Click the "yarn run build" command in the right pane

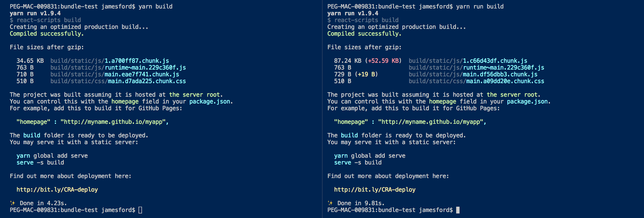(x=480, y=6)
